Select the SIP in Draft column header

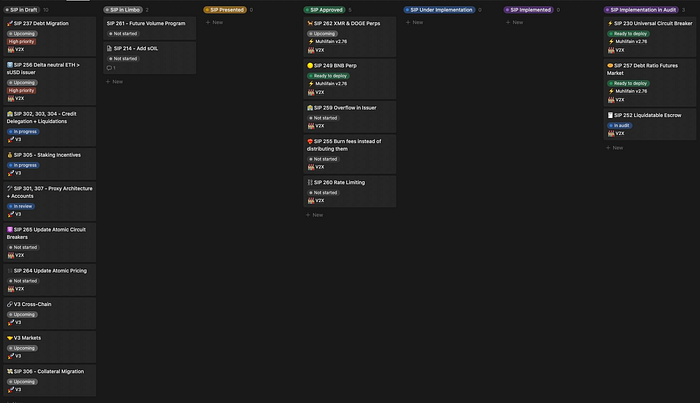[x=21, y=10]
